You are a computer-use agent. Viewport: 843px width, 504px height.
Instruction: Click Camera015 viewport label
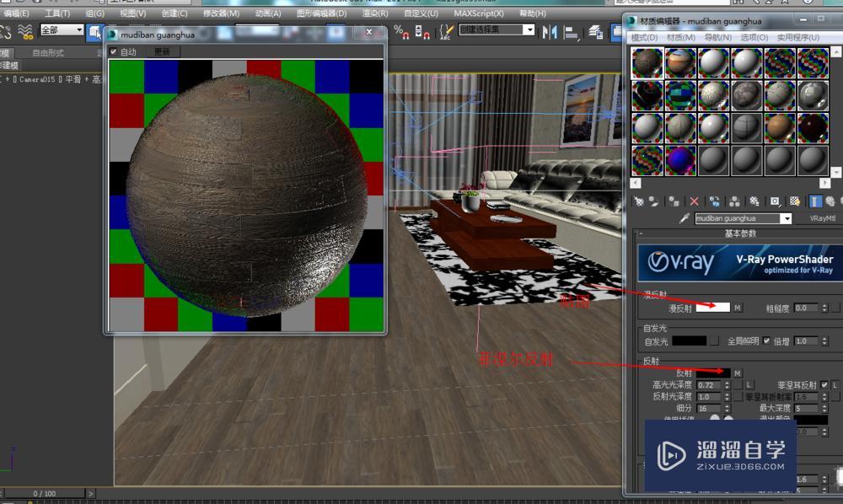[36, 79]
